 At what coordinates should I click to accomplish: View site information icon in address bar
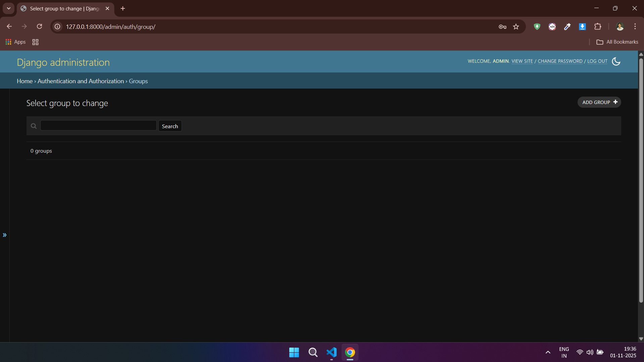(58, 27)
